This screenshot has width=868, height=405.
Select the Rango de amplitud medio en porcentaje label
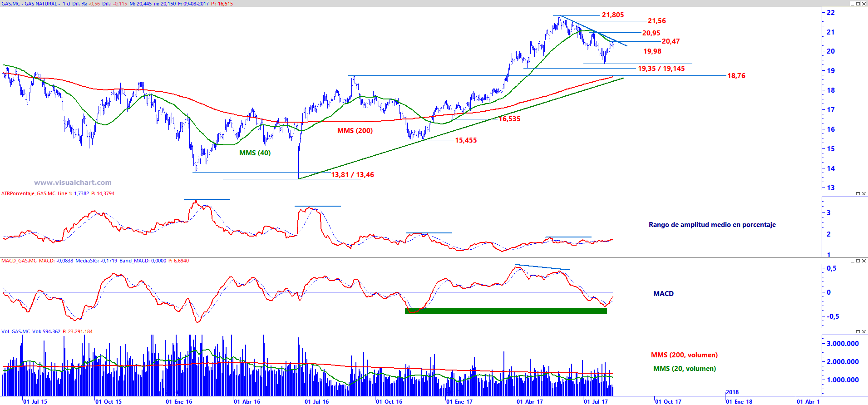[712, 225]
